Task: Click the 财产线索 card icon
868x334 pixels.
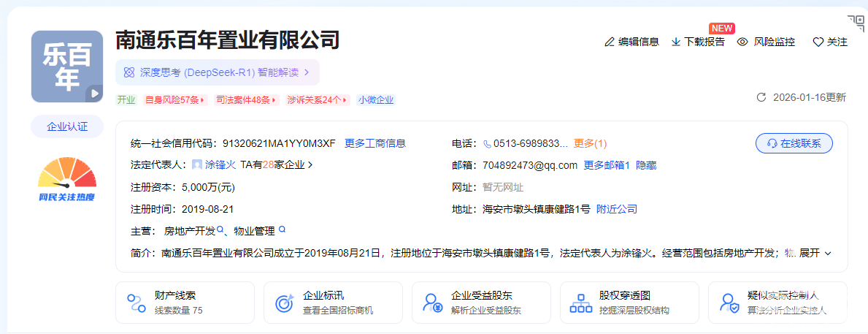Action: (x=137, y=303)
